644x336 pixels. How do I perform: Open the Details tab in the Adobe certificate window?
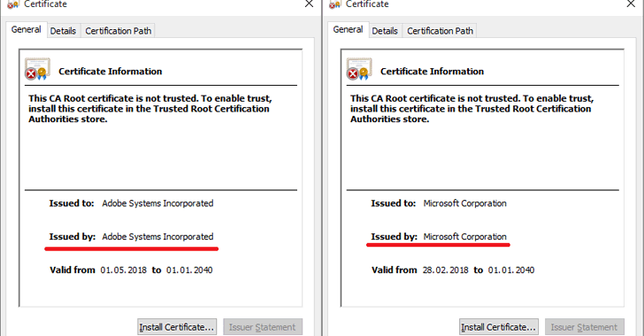(63, 31)
